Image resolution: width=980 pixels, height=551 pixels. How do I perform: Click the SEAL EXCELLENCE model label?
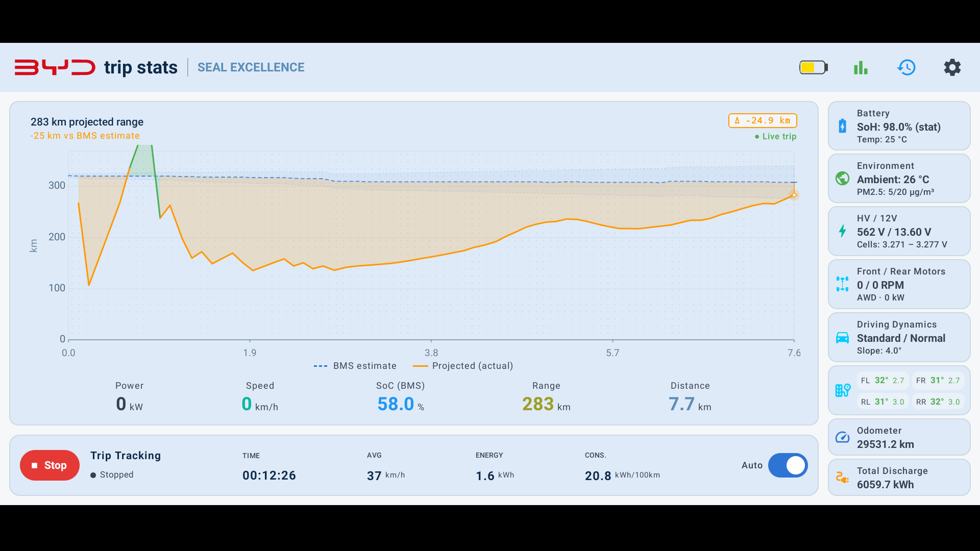[x=251, y=67]
